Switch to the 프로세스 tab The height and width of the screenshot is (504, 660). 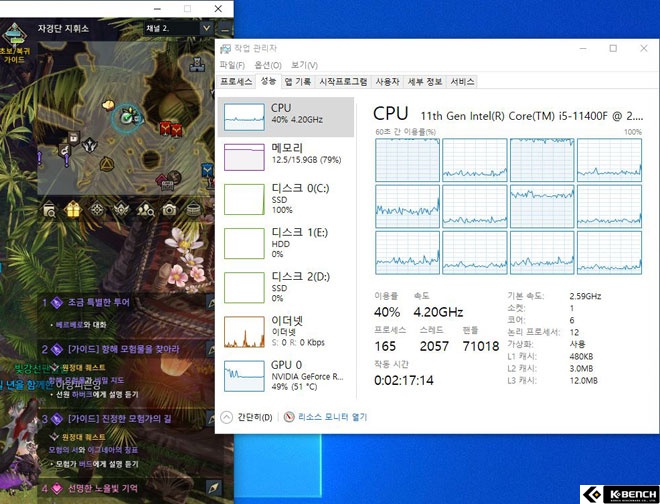click(236, 82)
